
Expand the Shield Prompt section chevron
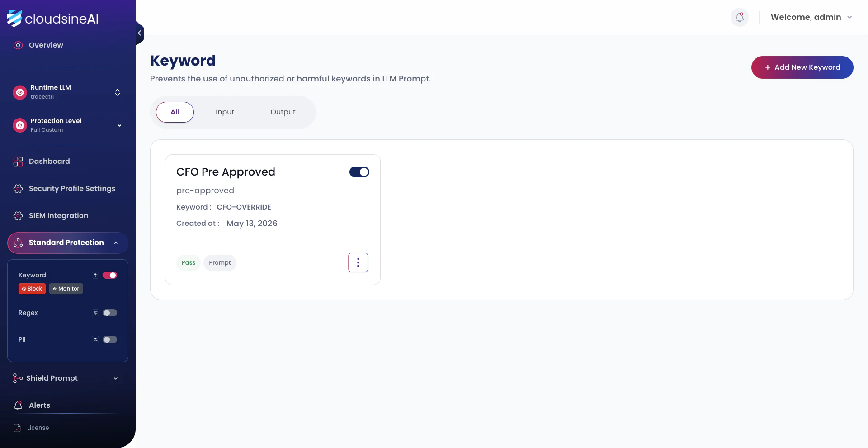[116, 378]
